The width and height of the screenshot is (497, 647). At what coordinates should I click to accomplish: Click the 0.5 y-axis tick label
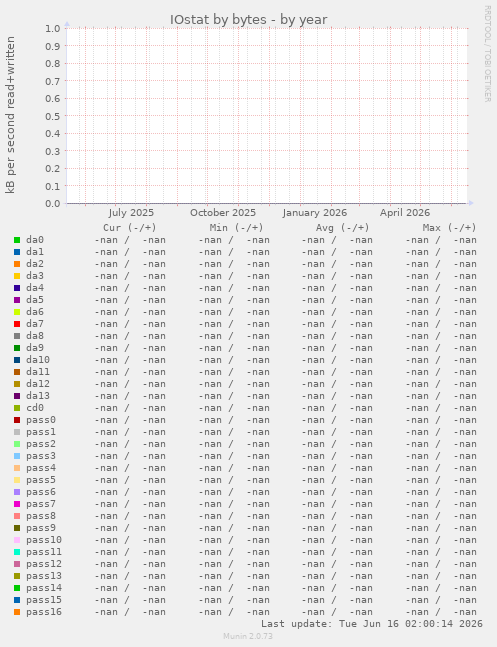click(53, 116)
